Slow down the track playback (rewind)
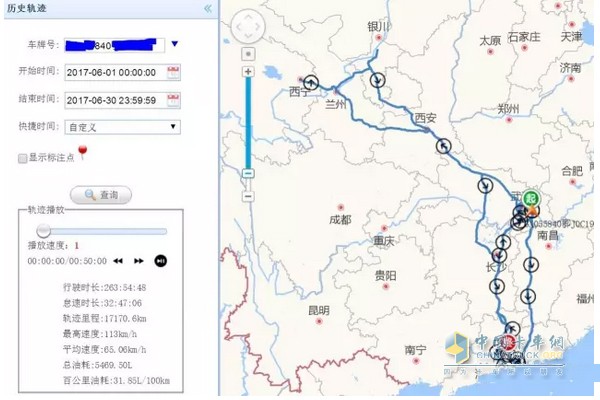Image resolution: width=600 pixels, height=400 pixels. pyautogui.click(x=117, y=261)
